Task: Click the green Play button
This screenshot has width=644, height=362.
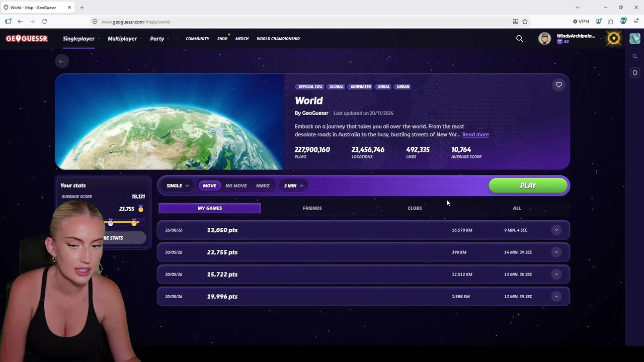Action: pos(528,186)
